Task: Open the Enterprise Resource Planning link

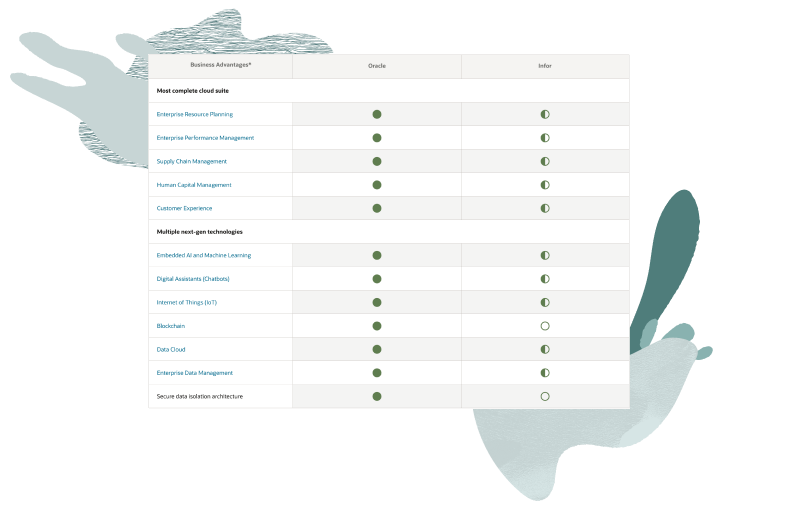Action: click(194, 114)
